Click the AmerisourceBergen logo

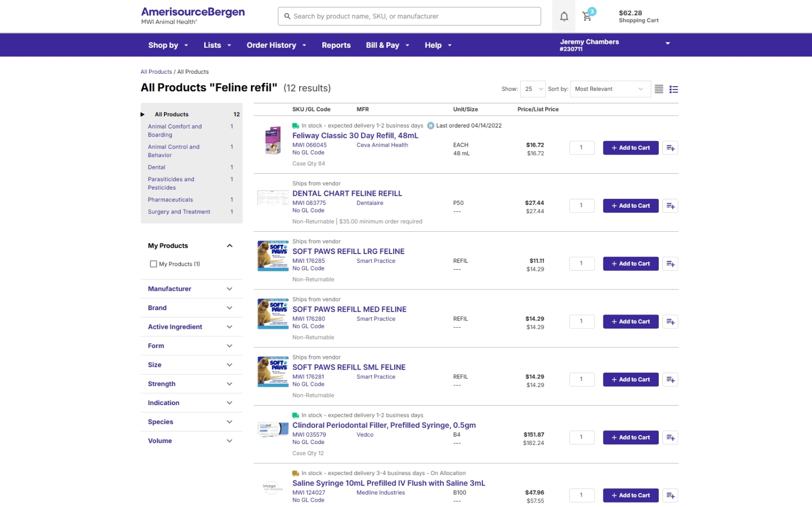click(x=193, y=15)
